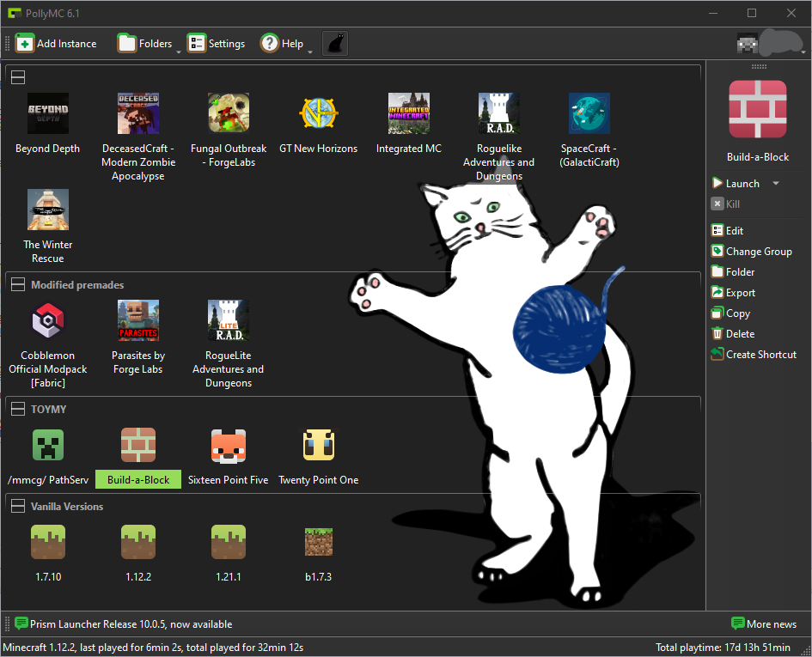This screenshot has width=812, height=657.
Task: Select the /mmcg/ PathServ creeper icon
Action: point(47,445)
